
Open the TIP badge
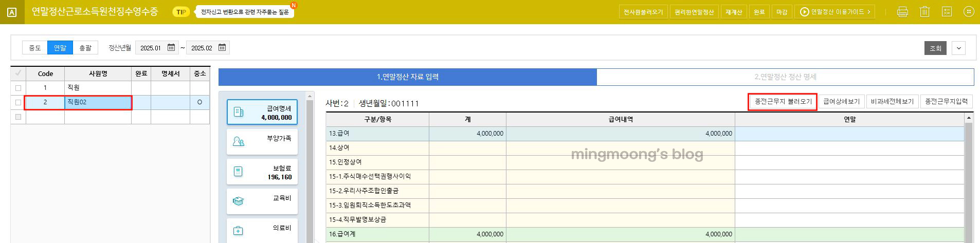pos(181,12)
